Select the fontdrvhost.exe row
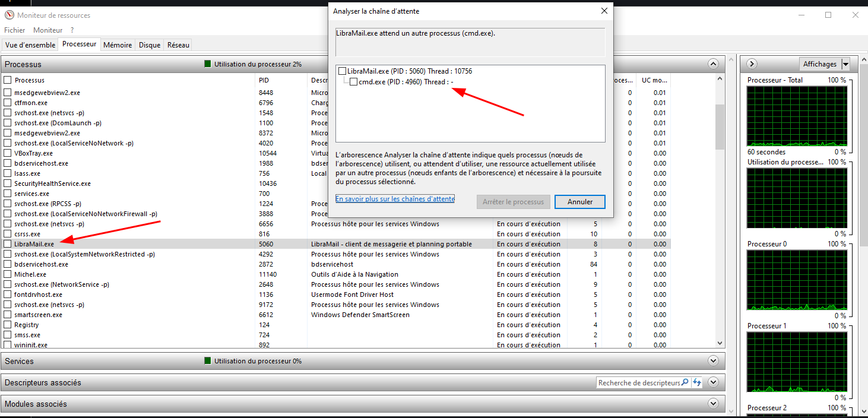Screen dimensions: 868x418 click(x=335, y=294)
